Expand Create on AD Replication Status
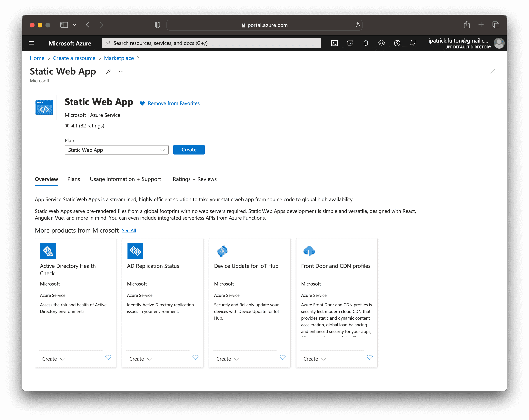This screenshot has width=529, height=420. [x=140, y=359]
